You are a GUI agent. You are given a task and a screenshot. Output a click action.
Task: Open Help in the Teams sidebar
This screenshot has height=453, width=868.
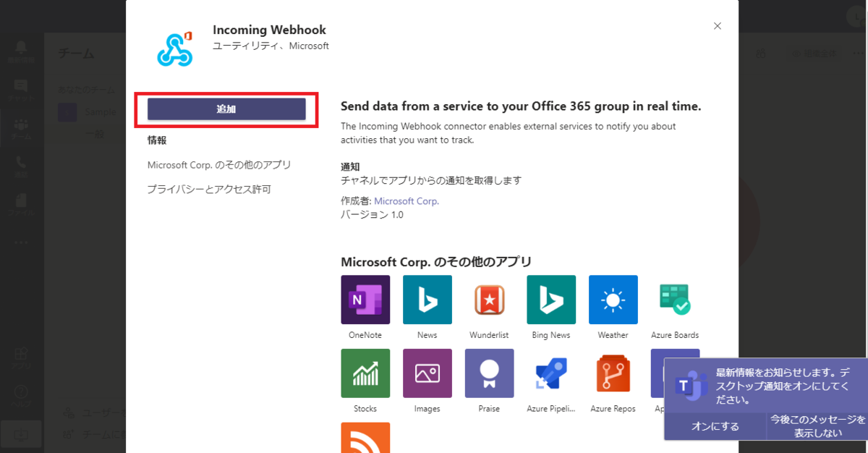[x=21, y=396]
